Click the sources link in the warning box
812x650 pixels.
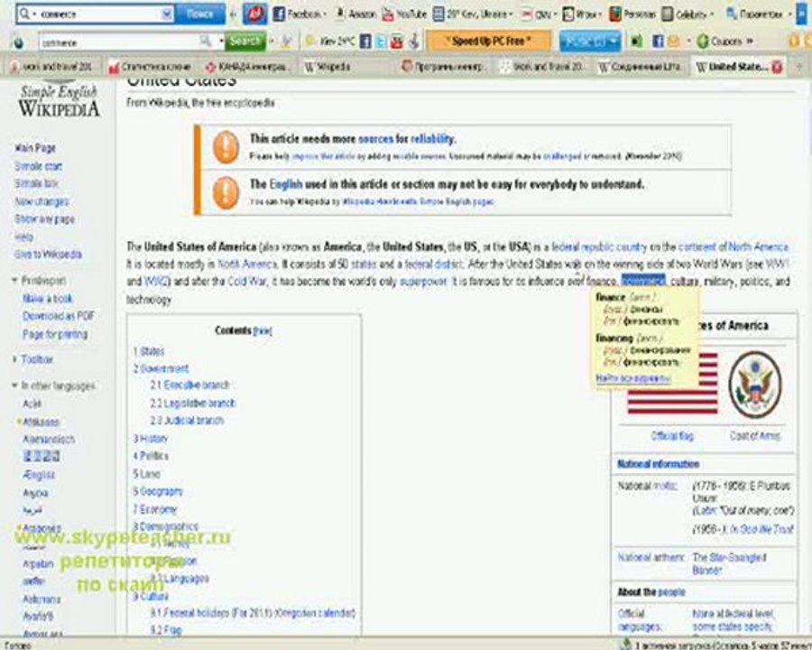376,139
